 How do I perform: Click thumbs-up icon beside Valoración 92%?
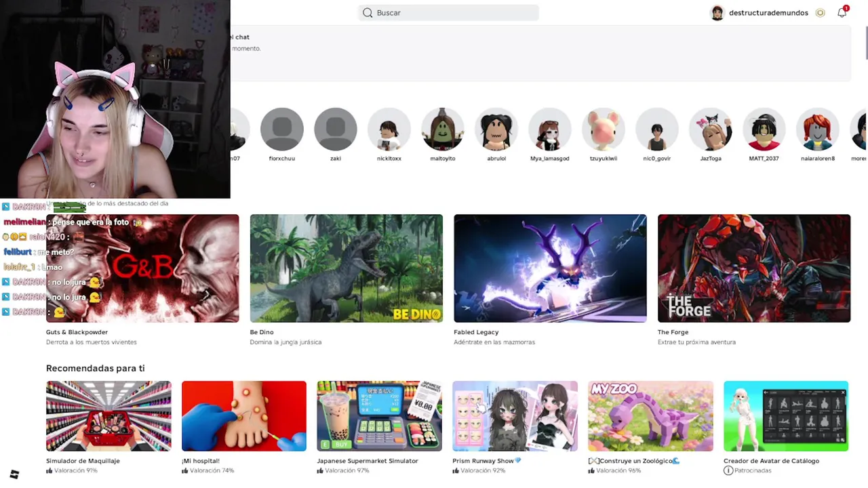pos(456,470)
